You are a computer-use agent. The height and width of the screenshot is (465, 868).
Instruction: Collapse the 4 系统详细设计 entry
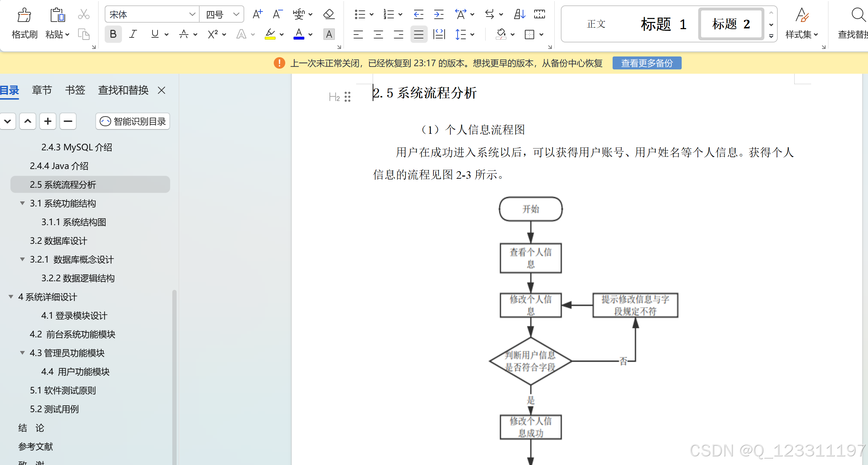coord(11,297)
